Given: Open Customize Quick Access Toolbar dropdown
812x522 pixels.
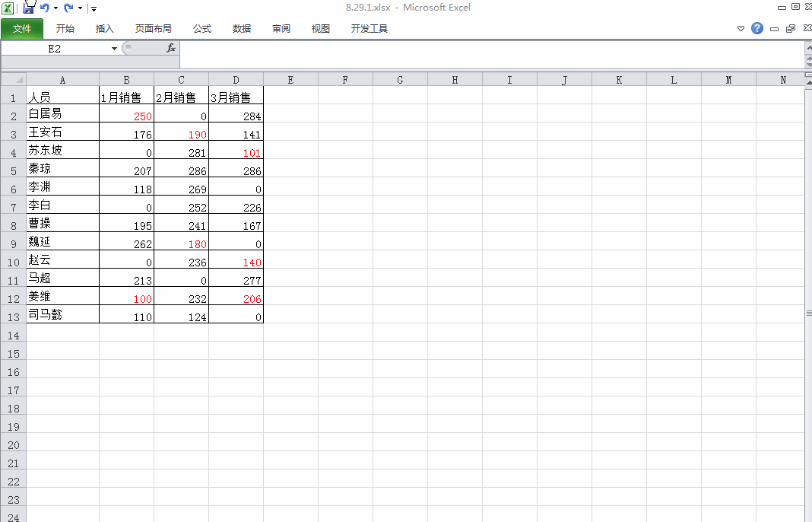Looking at the screenshot, I should 94,8.
